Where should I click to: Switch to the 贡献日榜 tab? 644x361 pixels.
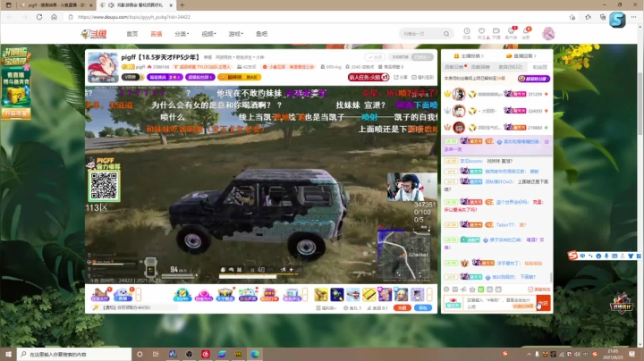(454, 67)
